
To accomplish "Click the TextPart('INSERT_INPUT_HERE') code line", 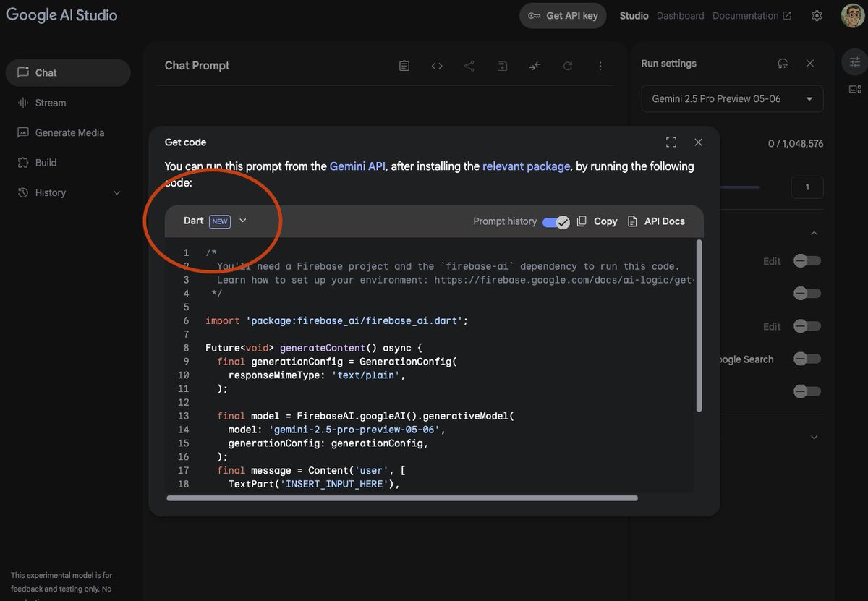I will point(314,484).
